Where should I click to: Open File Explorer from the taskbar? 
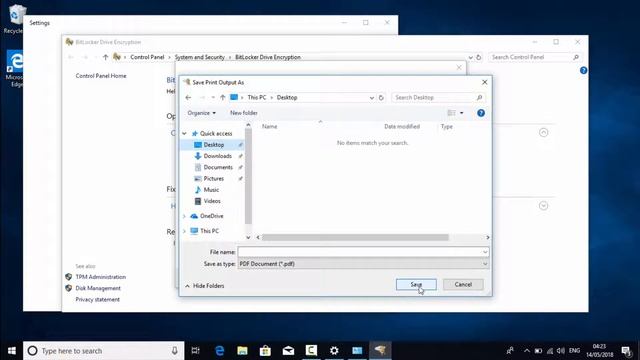point(242,351)
